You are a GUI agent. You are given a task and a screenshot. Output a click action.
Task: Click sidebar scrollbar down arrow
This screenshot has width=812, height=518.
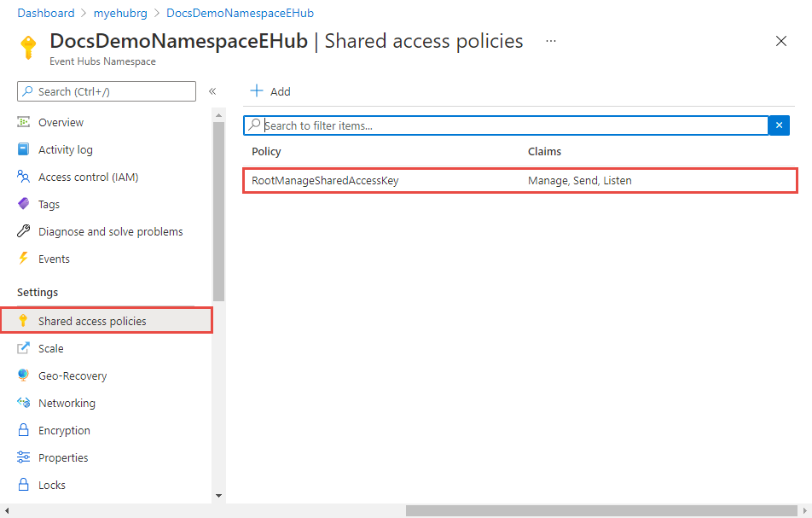(218, 496)
